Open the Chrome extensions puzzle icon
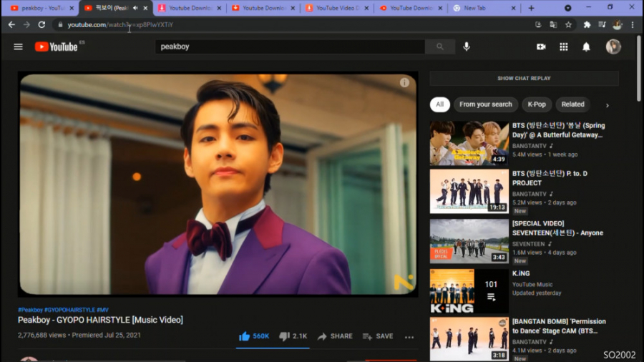This screenshot has width=644, height=362. [587, 24]
